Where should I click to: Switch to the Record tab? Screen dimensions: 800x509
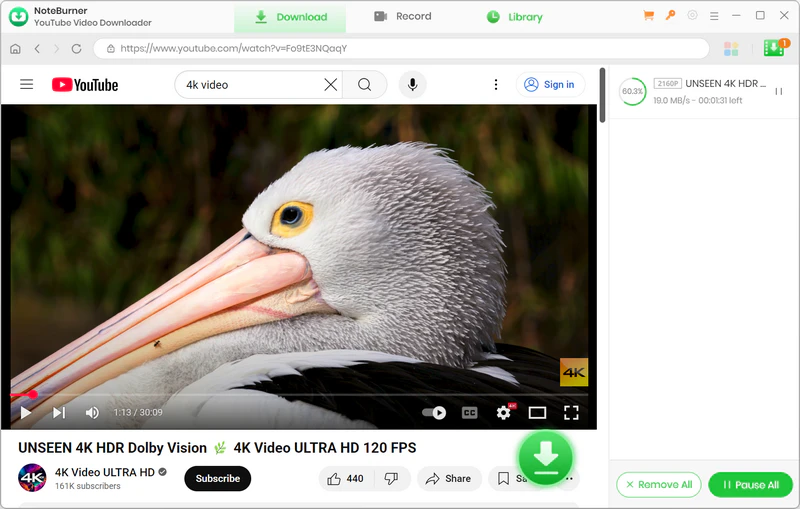tap(402, 17)
